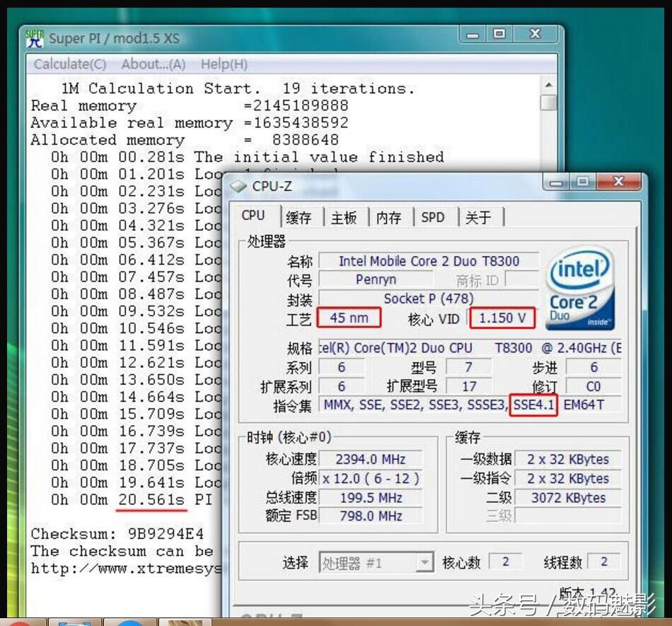Viewport: 672px width, 626px height.
Task: Switch to the 缓存 cache tab
Action: click(x=298, y=217)
